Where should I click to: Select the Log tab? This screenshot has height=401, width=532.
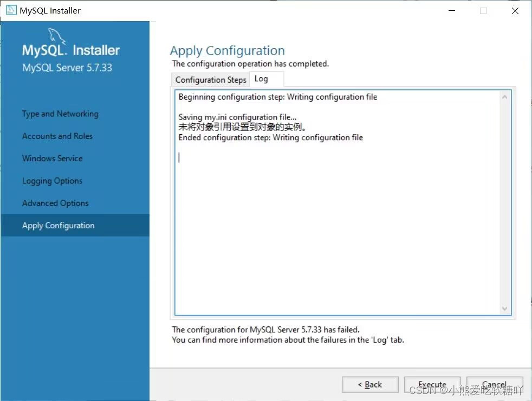tap(267, 79)
